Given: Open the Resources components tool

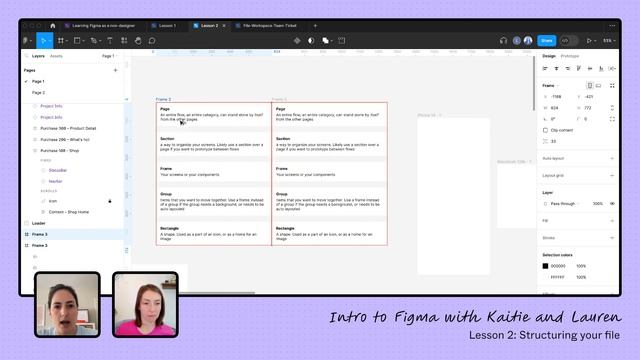Looking at the screenshot, I should [x=124, y=41].
